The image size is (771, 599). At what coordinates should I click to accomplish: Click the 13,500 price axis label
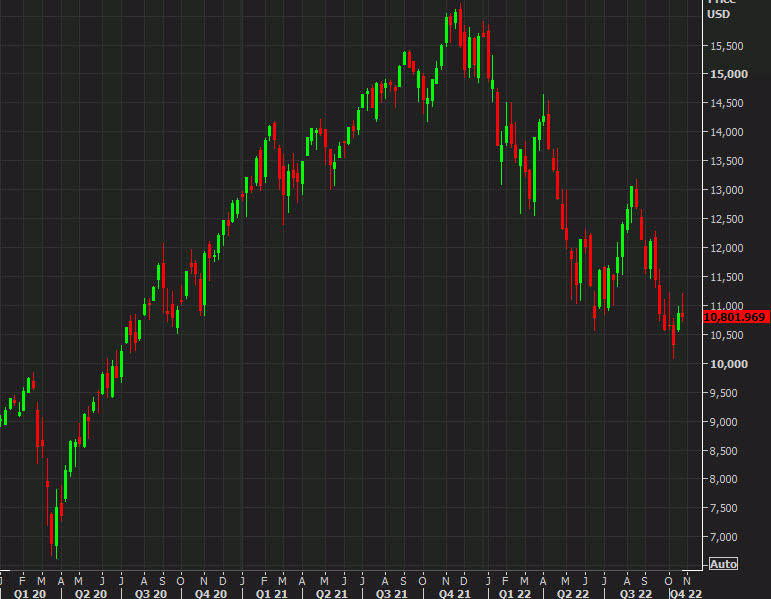(726, 161)
